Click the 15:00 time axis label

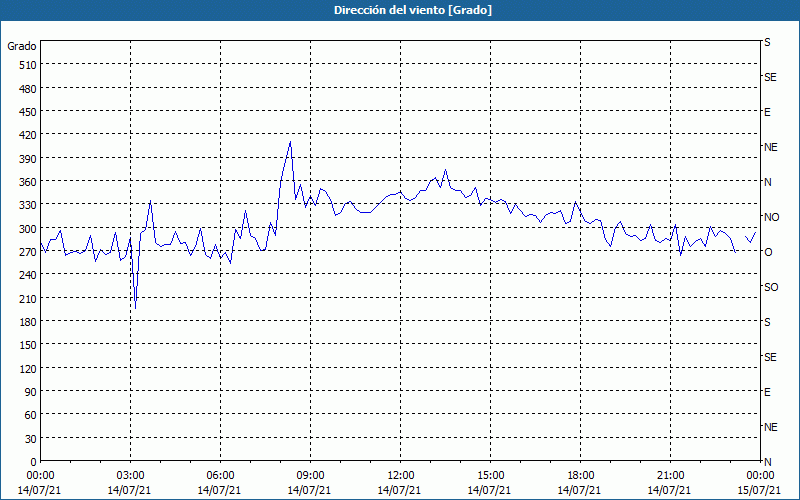tap(490, 476)
